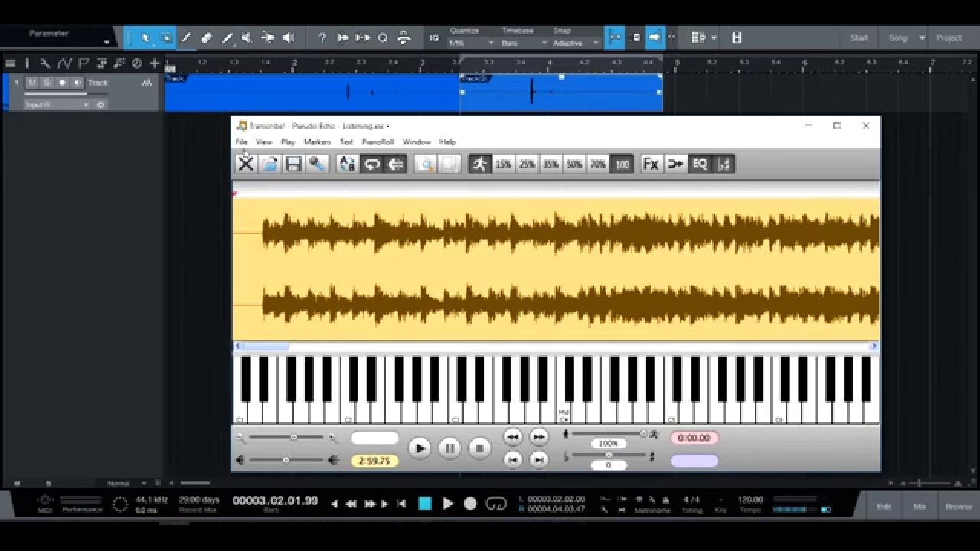Open the Song dropdown arrow in Studio One

[922, 37]
